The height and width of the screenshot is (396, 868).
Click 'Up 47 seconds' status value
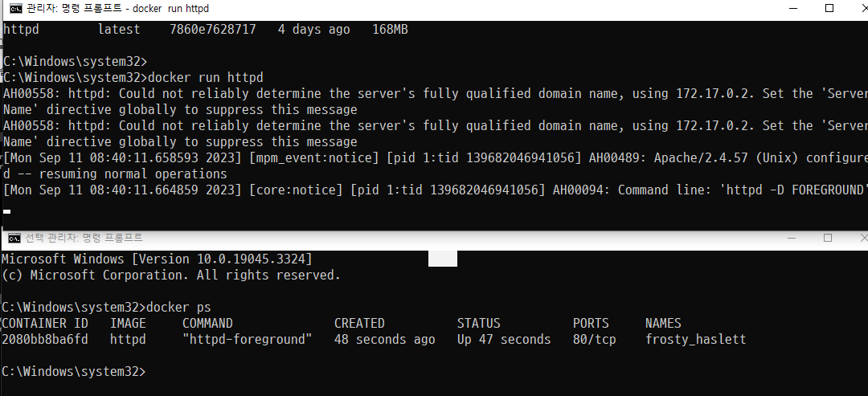click(504, 339)
